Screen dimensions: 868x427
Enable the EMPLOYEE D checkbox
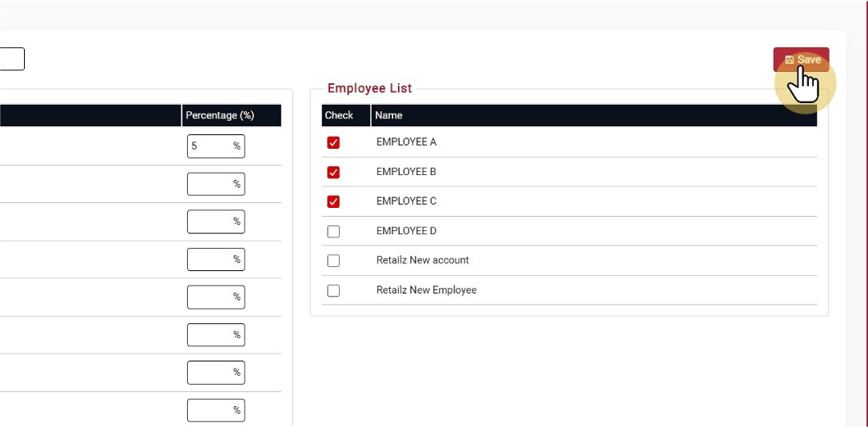click(x=333, y=231)
